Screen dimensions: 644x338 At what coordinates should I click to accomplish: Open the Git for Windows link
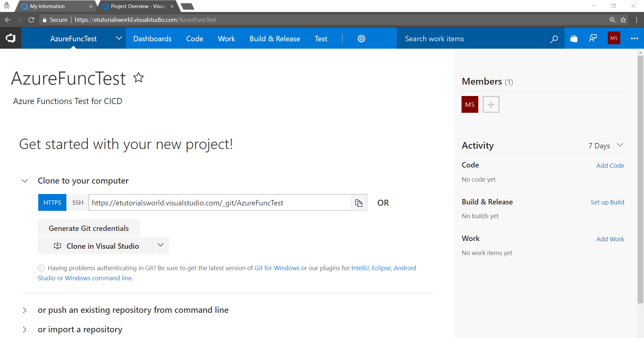(x=277, y=268)
